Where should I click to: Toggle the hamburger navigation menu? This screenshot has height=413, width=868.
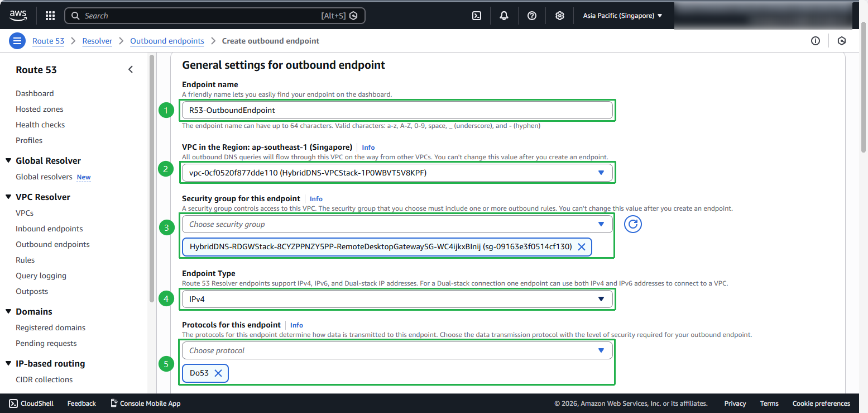tap(17, 41)
